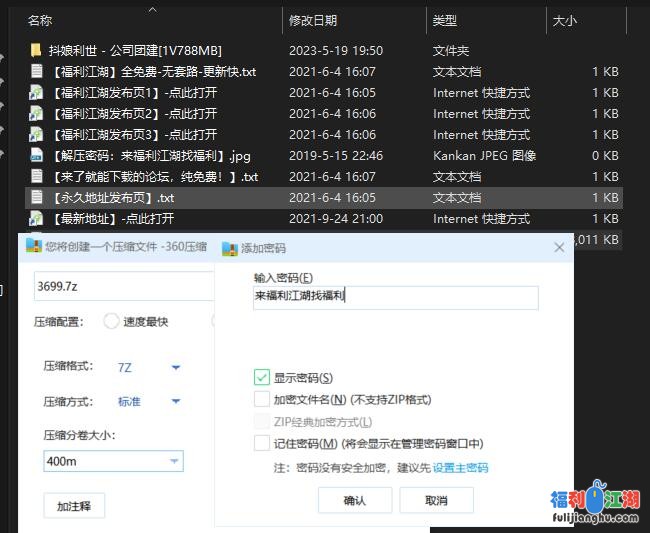Select the 解压密码 .jpg file icon
This screenshot has width=650, height=533.
(36, 156)
